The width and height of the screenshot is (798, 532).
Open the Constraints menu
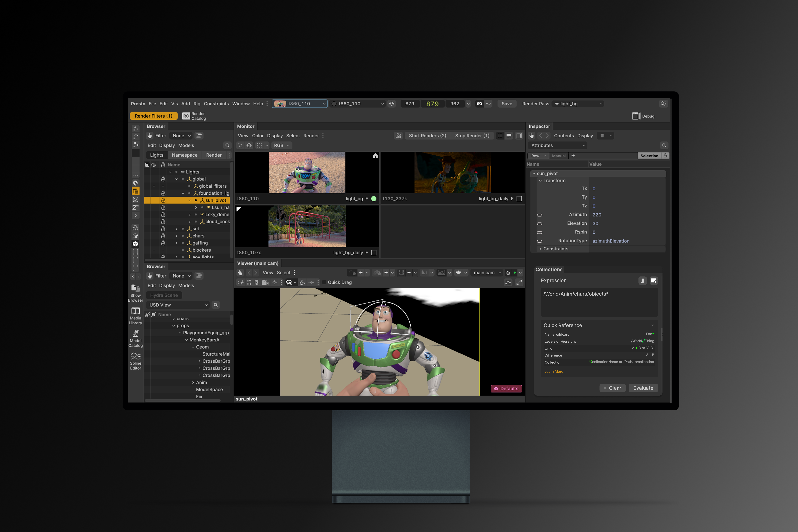216,104
